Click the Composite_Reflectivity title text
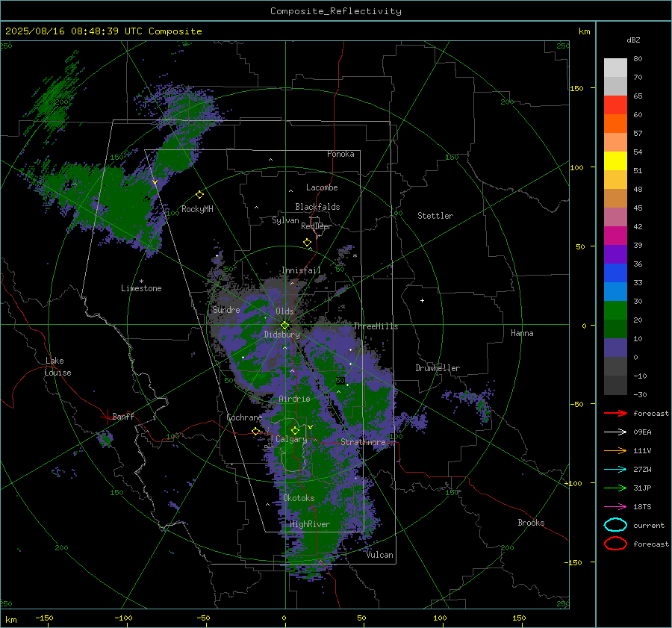672x628 pixels. point(335,11)
